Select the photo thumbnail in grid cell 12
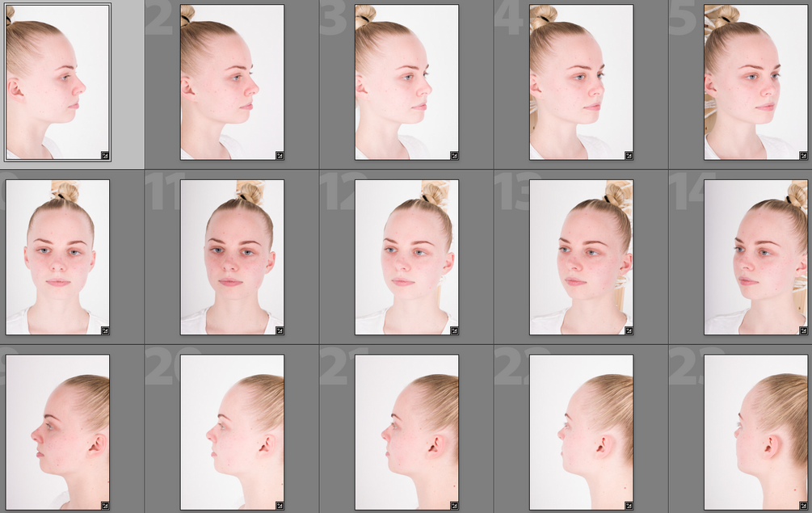Image resolution: width=812 pixels, height=513 pixels. [x=406, y=257]
